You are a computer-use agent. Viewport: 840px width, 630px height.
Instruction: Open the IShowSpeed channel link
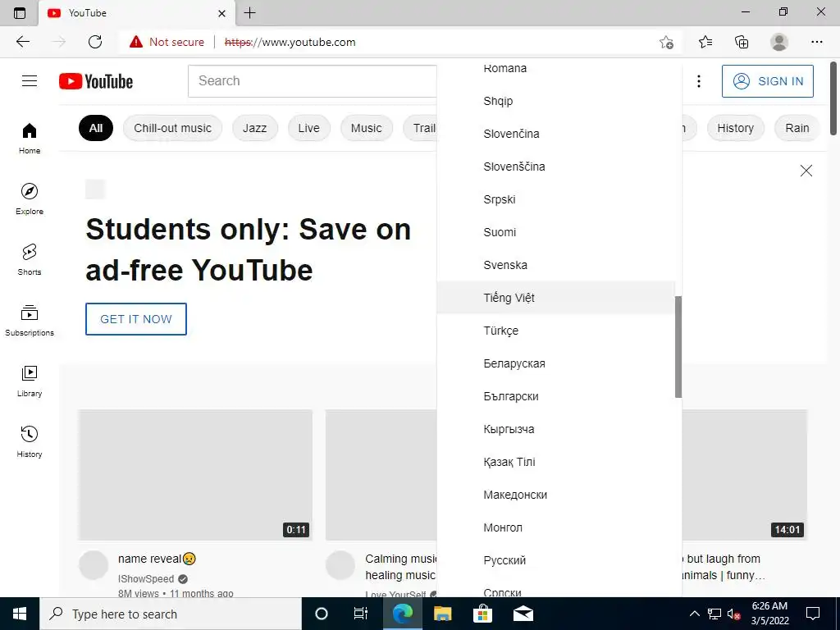click(146, 578)
